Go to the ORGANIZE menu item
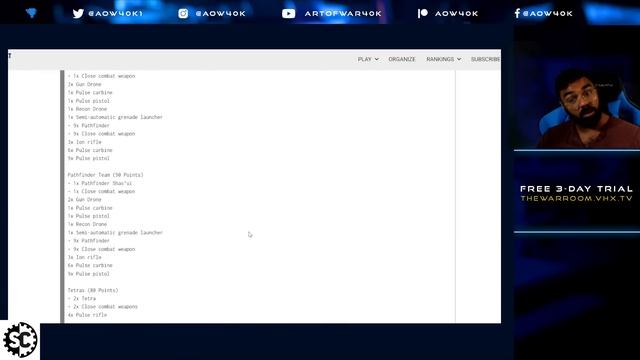Screen dimensions: 640x360 [x=402, y=59]
